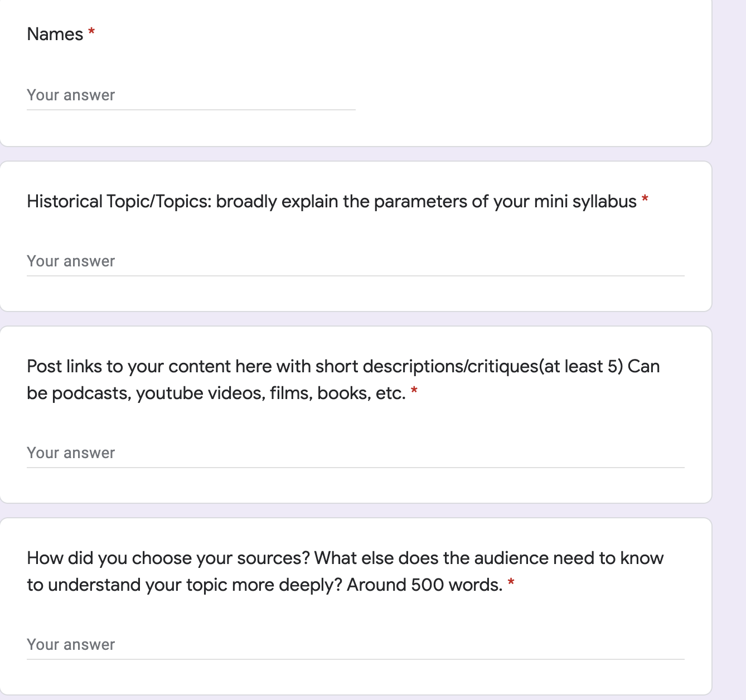Focus the Historical Topic answer field
The width and height of the screenshot is (746, 700).
[x=355, y=261]
